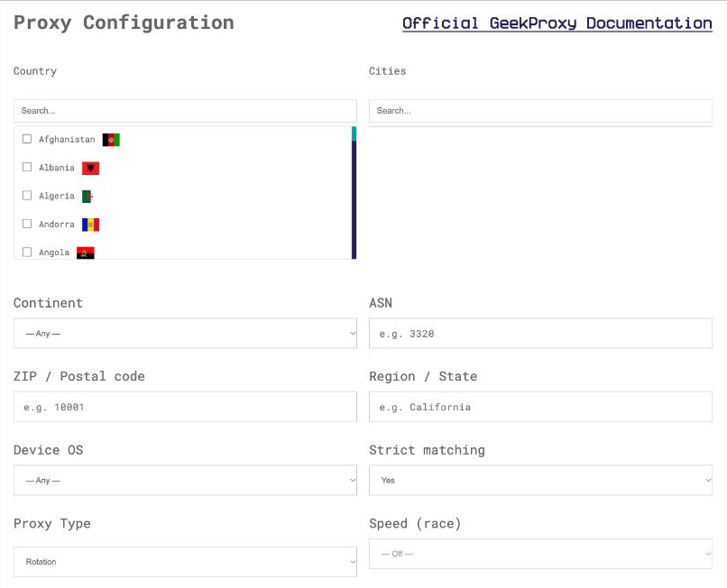The width and height of the screenshot is (727, 588).
Task: Click the Angola country label
Action: point(54,253)
